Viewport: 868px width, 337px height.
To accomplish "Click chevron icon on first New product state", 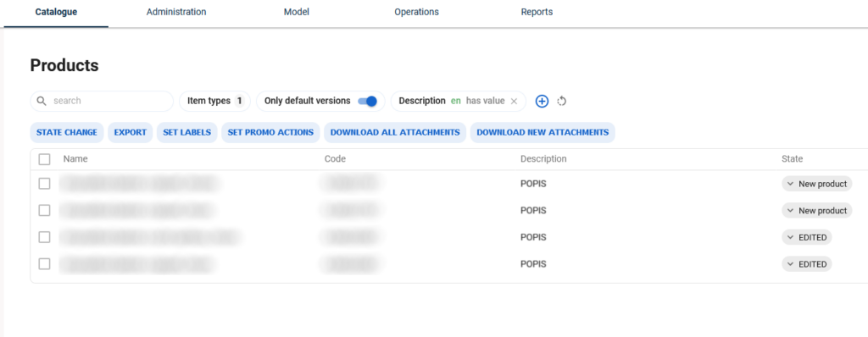I will [791, 184].
